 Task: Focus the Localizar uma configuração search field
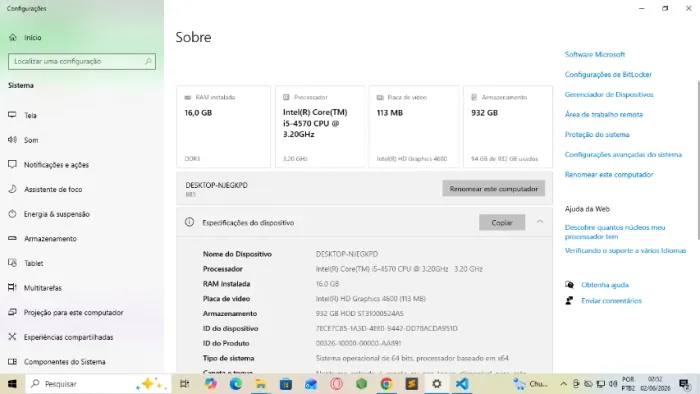coord(82,61)
